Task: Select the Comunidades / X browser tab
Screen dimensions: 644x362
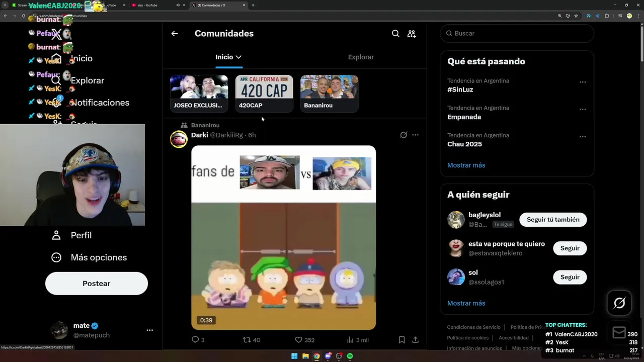Action: pyautogui.click(x=219, y=5)
